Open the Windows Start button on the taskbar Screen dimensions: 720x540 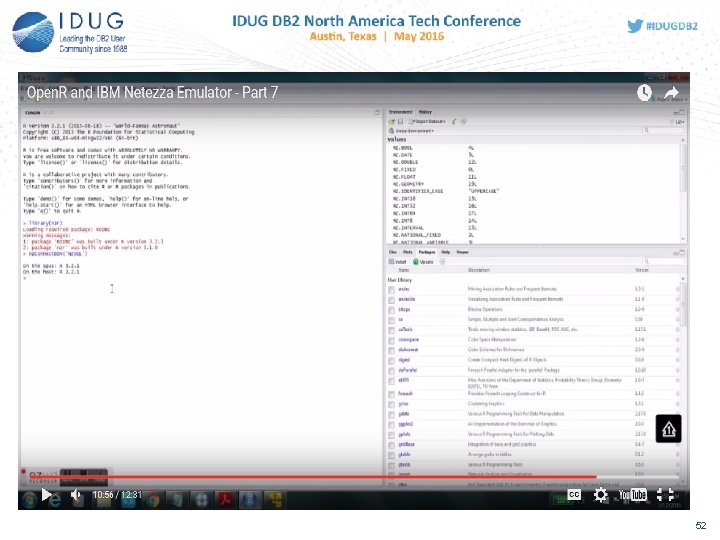coord(29,500)
